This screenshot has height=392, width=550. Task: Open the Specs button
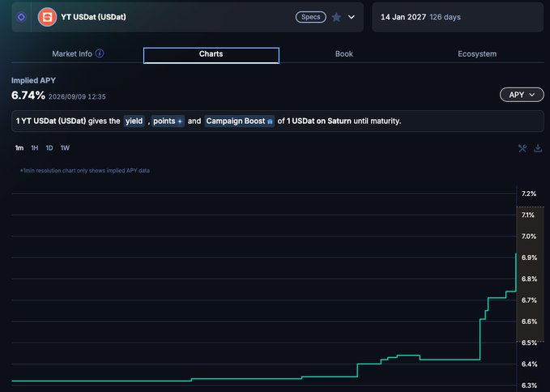pos(311,17)
